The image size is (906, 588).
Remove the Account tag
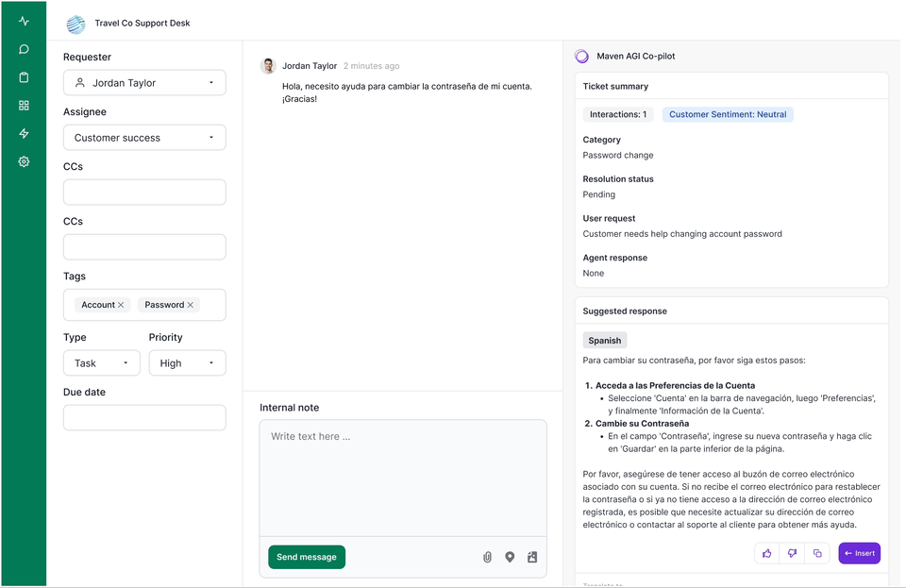(x=121, y=305)
